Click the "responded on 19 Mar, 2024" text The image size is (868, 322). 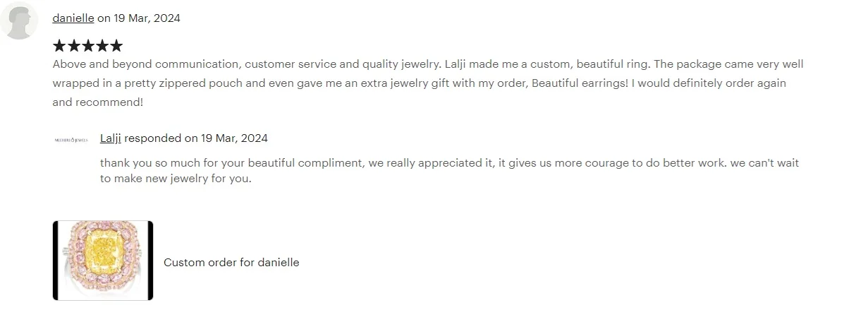[x=196, y=138]
